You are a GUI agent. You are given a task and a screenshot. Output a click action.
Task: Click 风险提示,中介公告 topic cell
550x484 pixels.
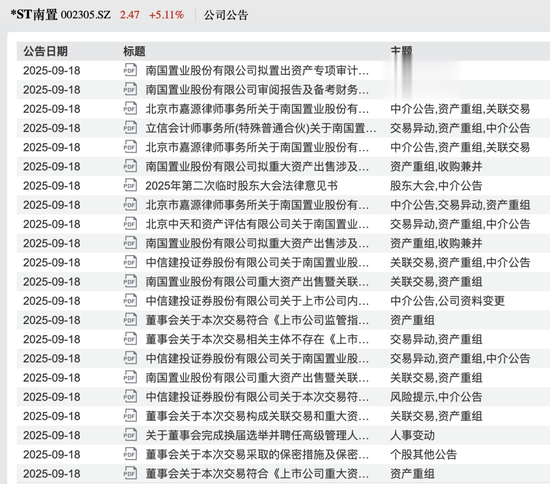[x=436, y=397]
